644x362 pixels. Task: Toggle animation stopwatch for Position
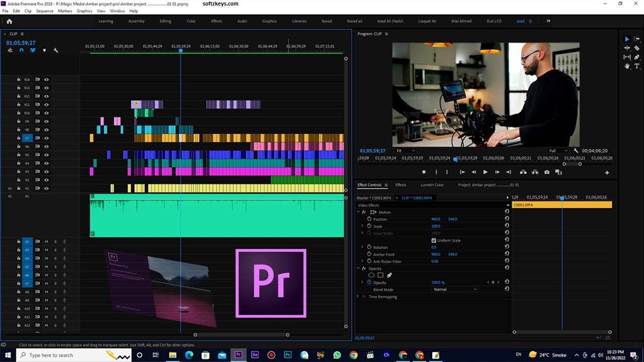pos(369,219)
